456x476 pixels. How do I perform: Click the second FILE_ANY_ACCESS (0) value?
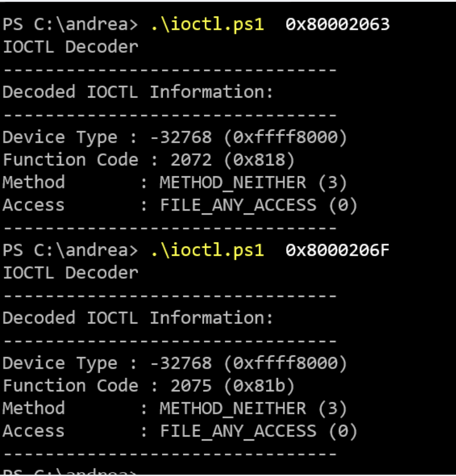pyautogui.click(x=258, y=431)
